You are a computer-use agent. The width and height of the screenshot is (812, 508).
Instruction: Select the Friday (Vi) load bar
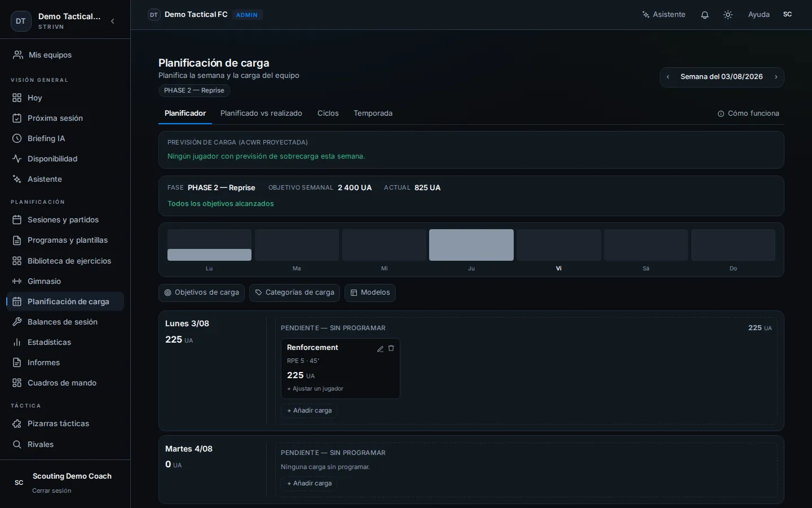pos(559,245)
